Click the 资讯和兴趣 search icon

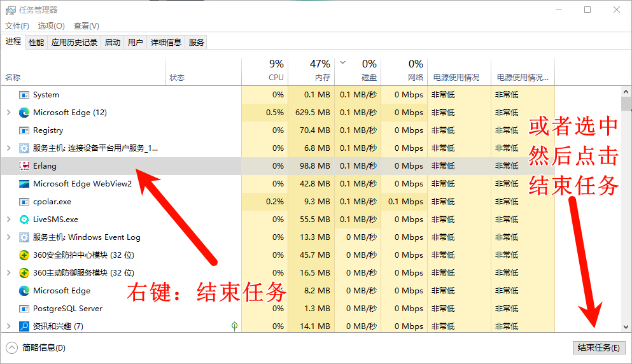tap(24, 326)
